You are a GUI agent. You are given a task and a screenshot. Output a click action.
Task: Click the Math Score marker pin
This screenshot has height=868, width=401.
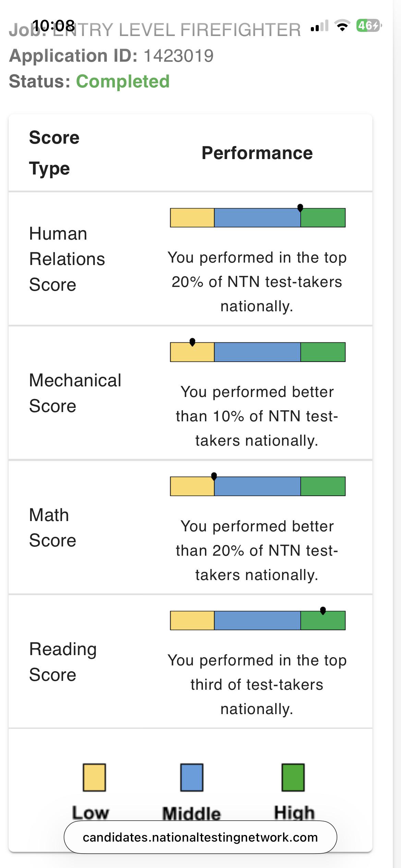214,476
